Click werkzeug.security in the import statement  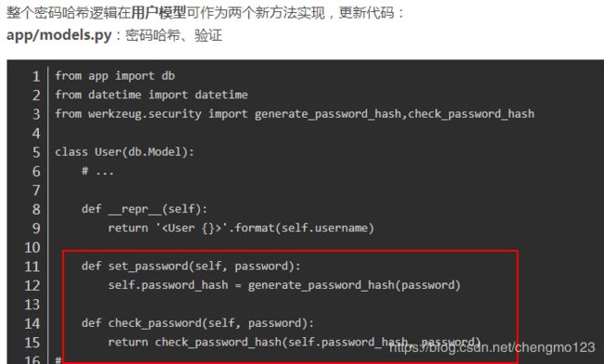[x=145, y=114]
